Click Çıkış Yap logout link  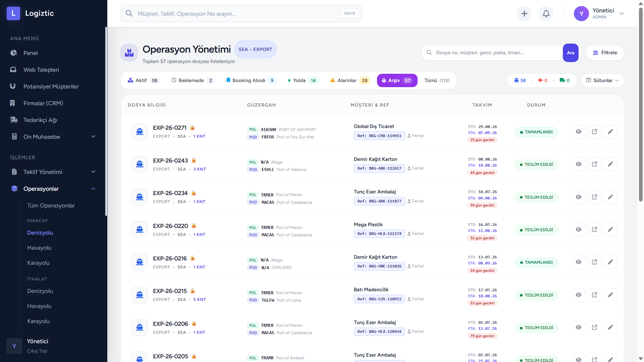pyautogui.click(x=37, y=351)
